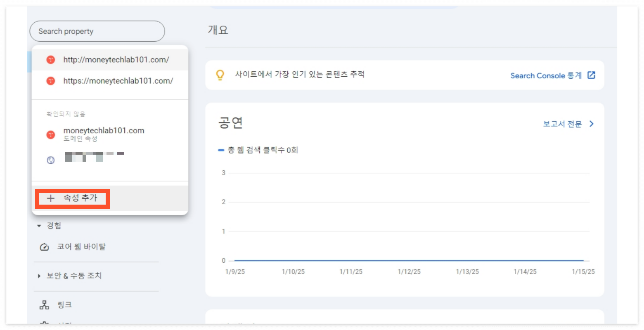Image resolution: width=644 pixels, height=330 pixels.
Task: Click 총 웹 검색 클릭수 0회 legend
Action: pyautogui.click(x=258, y=150)
